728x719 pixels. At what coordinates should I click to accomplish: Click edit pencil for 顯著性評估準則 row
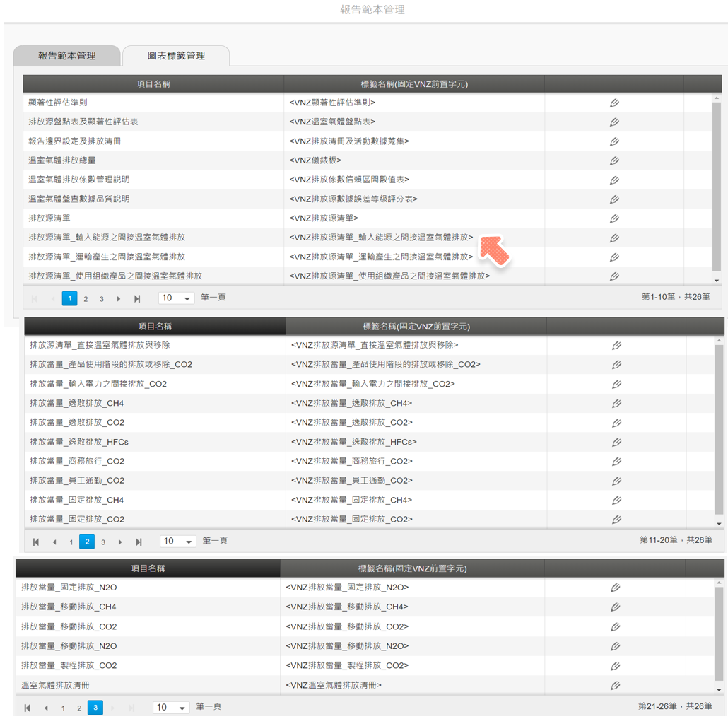(x=614, y=103)
